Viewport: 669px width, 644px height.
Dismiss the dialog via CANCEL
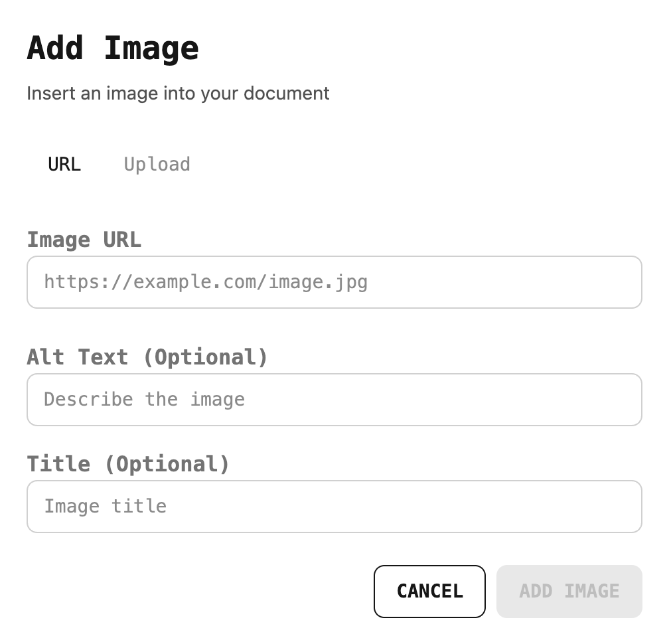point(429,591)
